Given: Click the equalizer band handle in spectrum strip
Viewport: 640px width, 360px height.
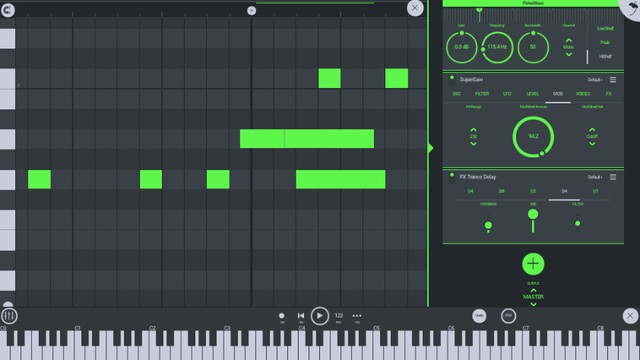Looking at the screenshot, I should pyautogui.click(x=479, y=10).
